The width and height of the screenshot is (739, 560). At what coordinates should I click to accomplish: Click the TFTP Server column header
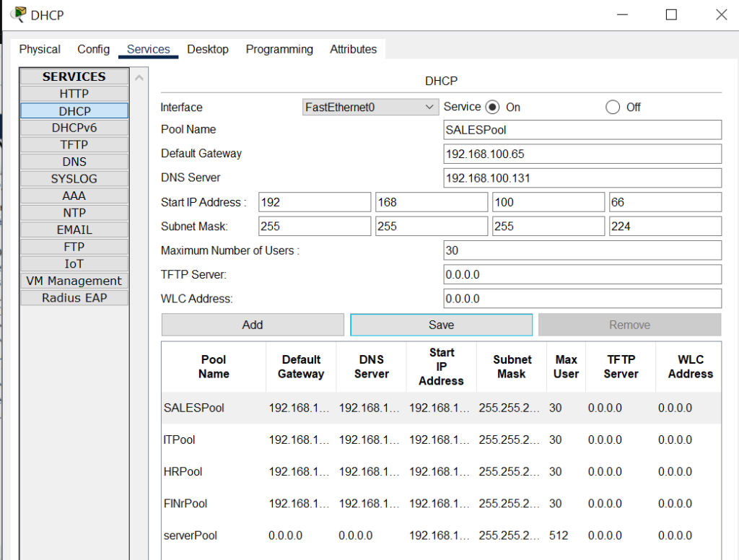click(x=621, y=367)
